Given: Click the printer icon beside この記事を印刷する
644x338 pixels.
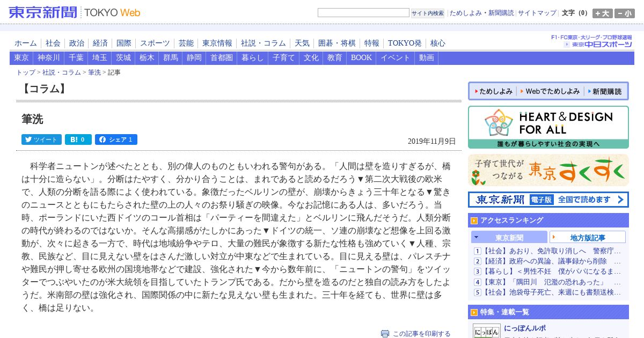Looking at the screenshot, I should (385, 334).
